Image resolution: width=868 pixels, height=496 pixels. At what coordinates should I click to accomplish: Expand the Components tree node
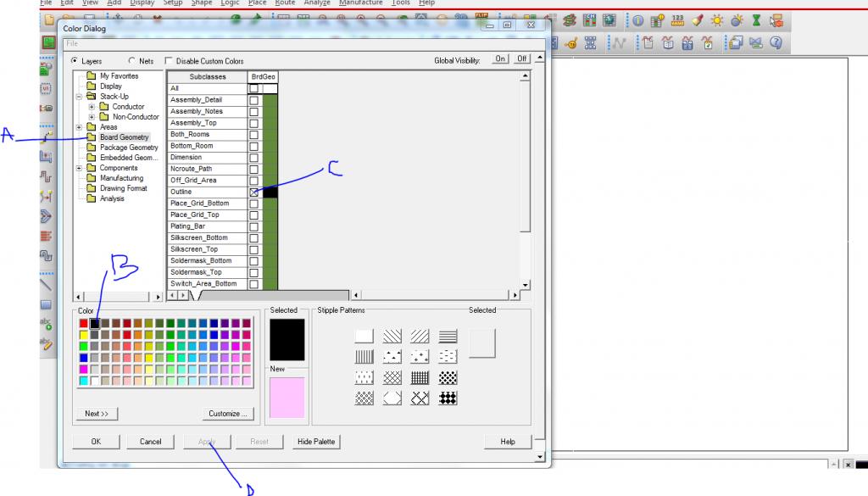click(79, 168)
